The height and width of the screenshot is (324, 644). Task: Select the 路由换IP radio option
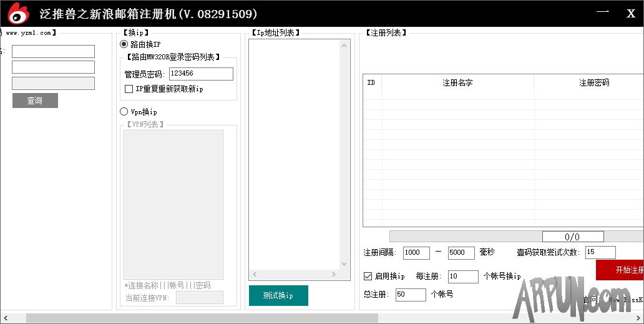[124, 44]
